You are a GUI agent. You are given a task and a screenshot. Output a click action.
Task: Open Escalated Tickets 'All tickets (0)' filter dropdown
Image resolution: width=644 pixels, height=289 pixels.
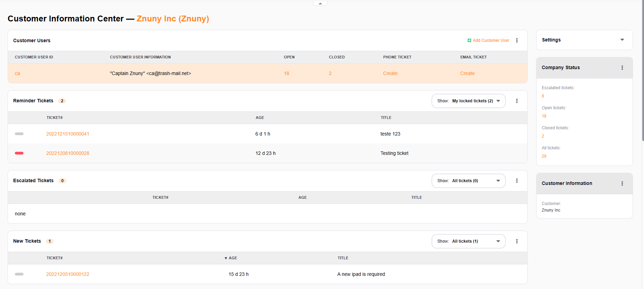[x=468, y=181]
